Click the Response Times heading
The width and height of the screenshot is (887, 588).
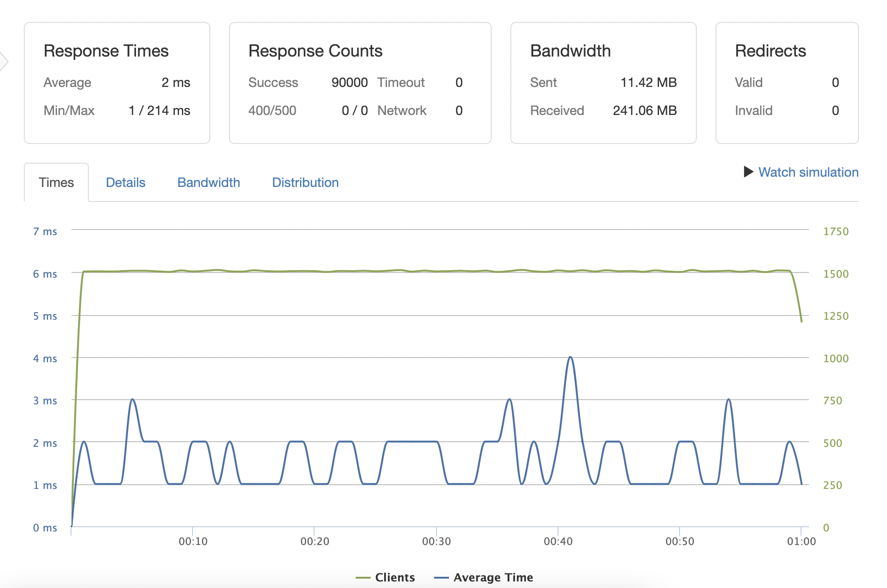pos(106,50)
